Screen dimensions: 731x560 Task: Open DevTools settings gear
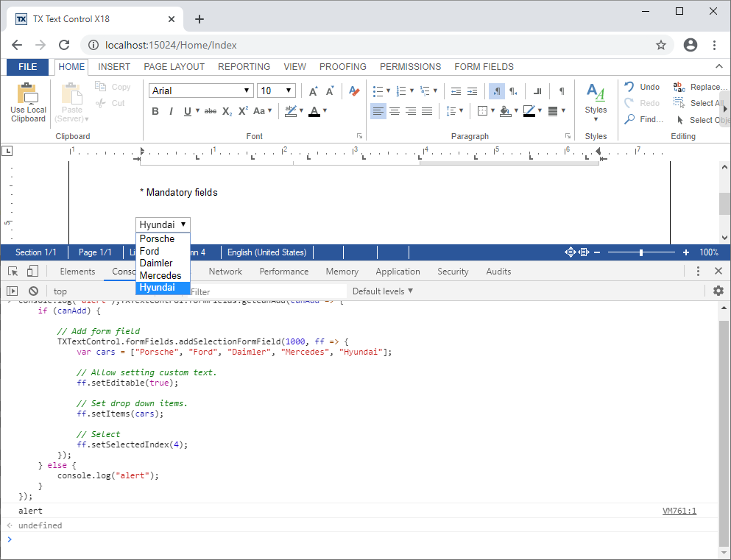click(718, 291)
